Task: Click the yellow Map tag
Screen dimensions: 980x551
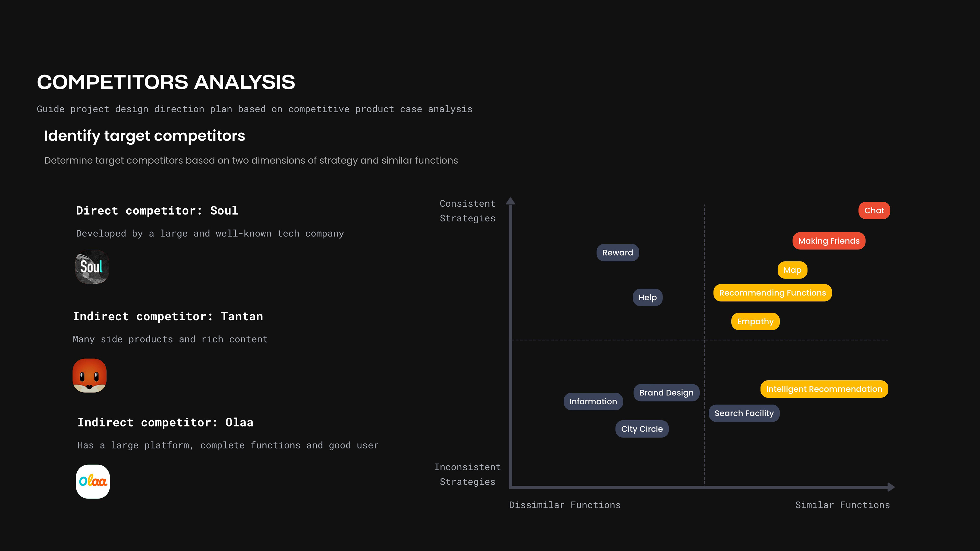Action: (x=792, y=270)
